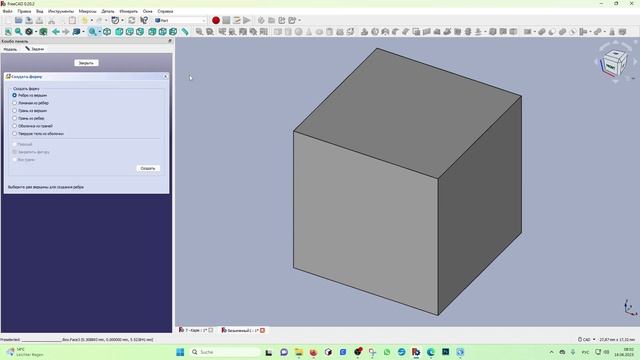Image resolution: width=640 pixels, height=360 pixels.
Task: Select the 'Ломаная из рёбер' radio option
Action: click(14, 103)
